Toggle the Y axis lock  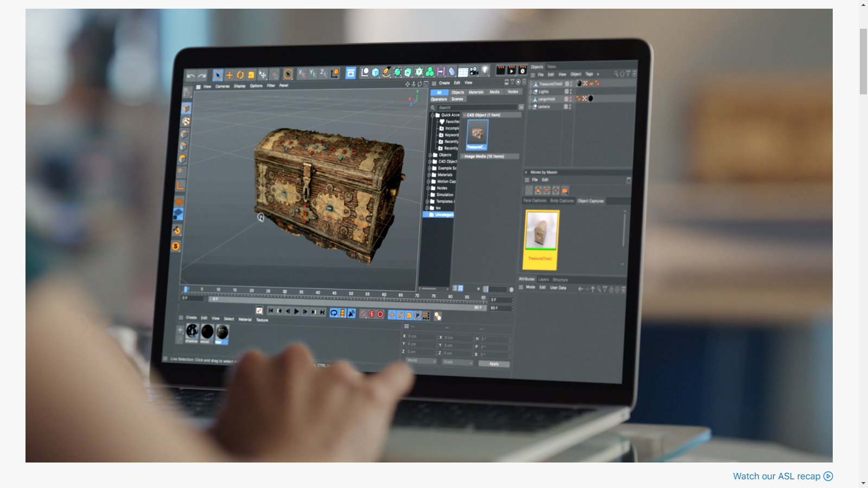[312, 73]
